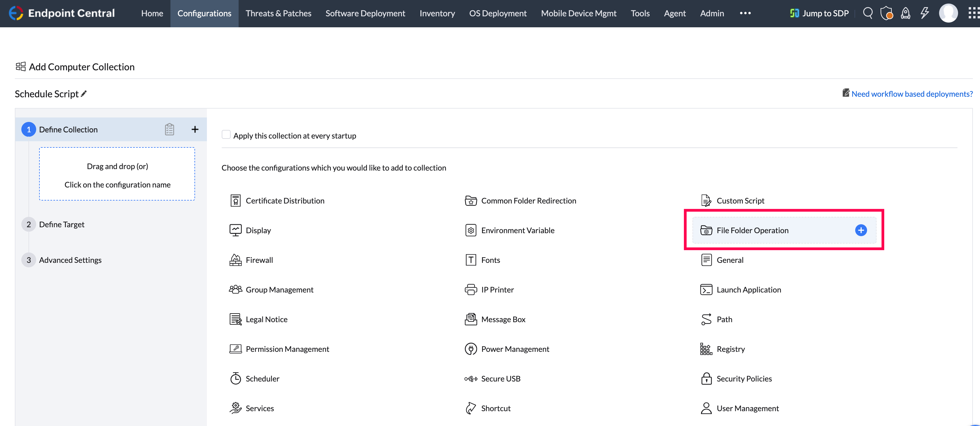Click the Firewall brick wall icon
This screenshot has height=426, width=980.
pos(235,260)
